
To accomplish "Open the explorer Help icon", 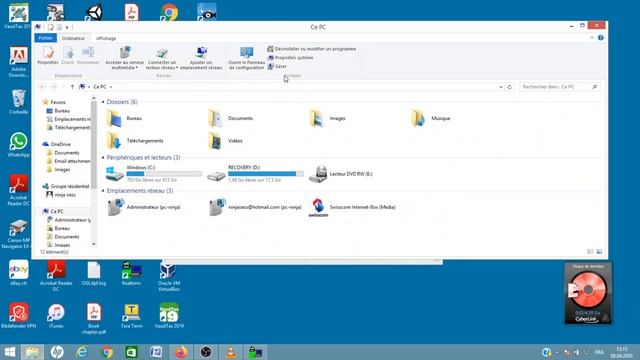I will coord(600,38).
